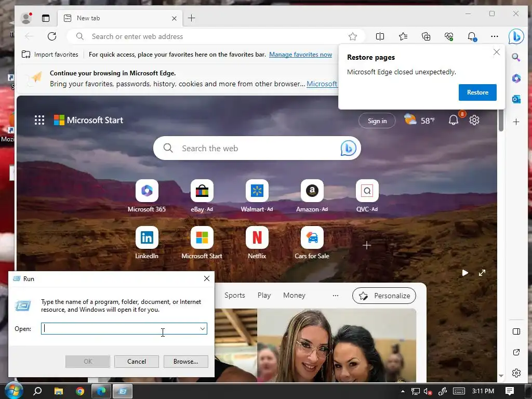Viewport: 532px width, 399px height.
Task: Open Microsoft Start notifications bell with badge
Action: [x=454, y=119]
